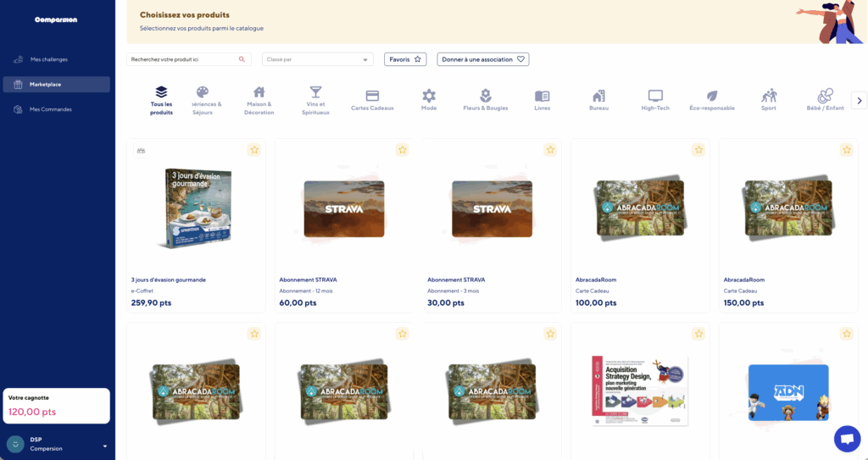Screen dimensions: 868x460
Task: Toggle favorite star on STRAVA 12 mois card
Action: 402,150
